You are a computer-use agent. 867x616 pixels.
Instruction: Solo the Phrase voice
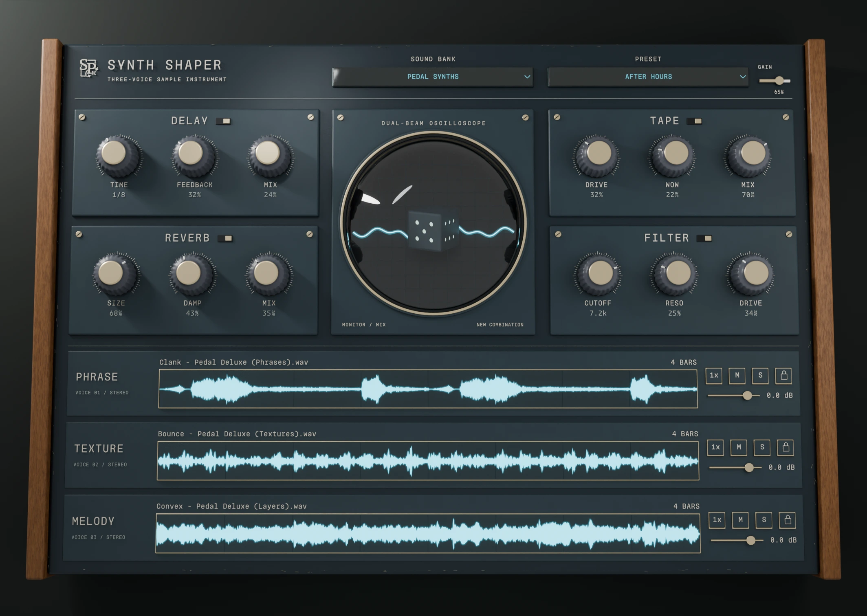[x=760, y=376]
